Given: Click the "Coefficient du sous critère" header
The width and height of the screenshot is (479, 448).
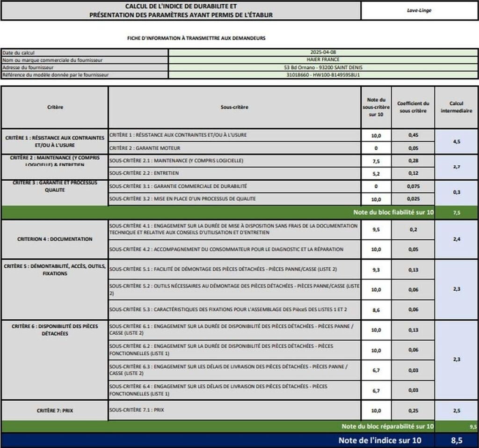Looking at the screenshot, I should 413,107.
